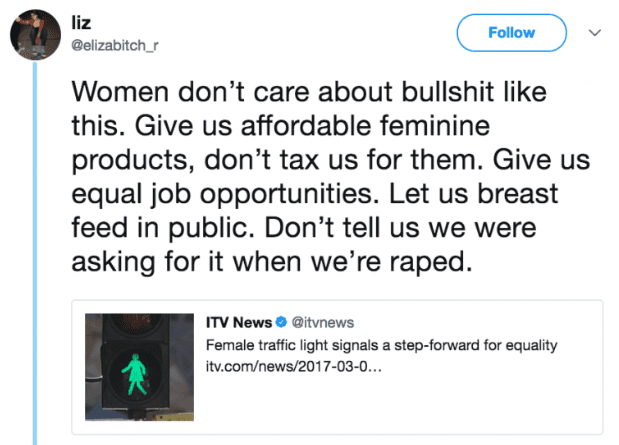Select the main tweet text body
This screenshot has height=445, width=619.
[330, 176]
